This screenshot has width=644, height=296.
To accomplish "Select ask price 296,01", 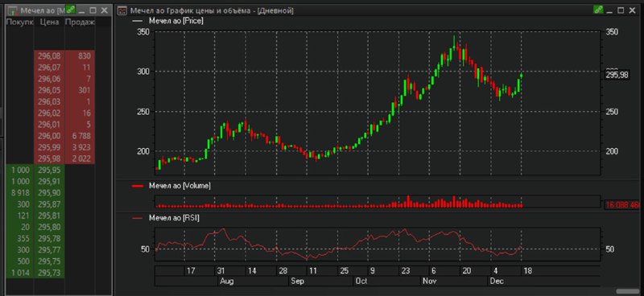I will click(x=49, y=125).
